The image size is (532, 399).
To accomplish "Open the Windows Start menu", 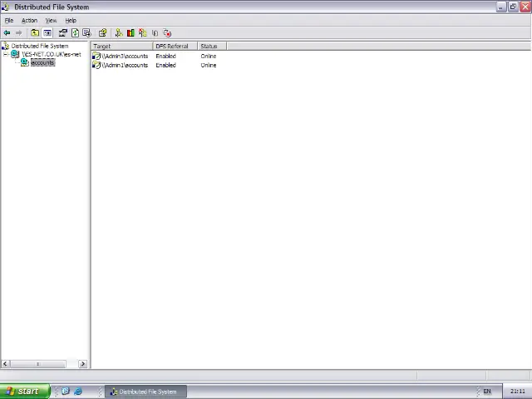I will click(x=25, y=392).
